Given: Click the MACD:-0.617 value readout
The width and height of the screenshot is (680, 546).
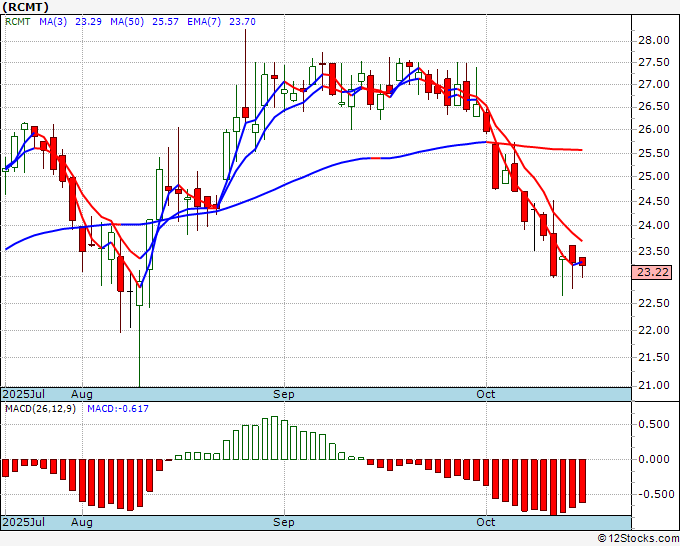Looking at the screenshot, I should [118, 409].
